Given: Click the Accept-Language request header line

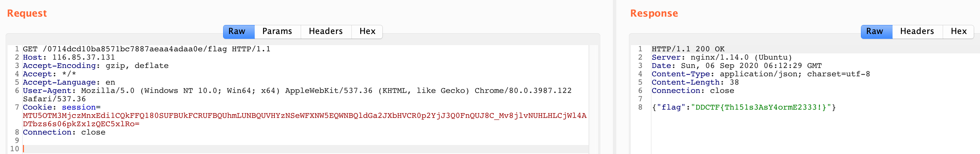Looking at the screenshot, I should (x=68, y=83).
